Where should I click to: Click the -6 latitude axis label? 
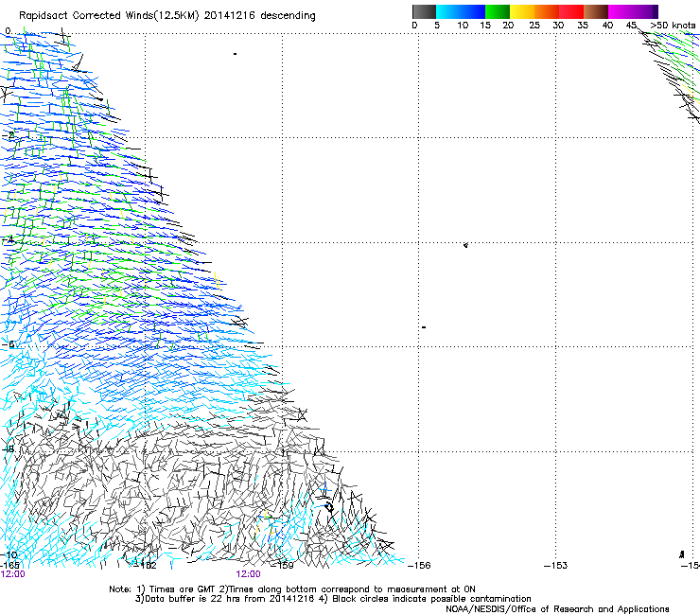pyautogui.click(x=8, y=344)
